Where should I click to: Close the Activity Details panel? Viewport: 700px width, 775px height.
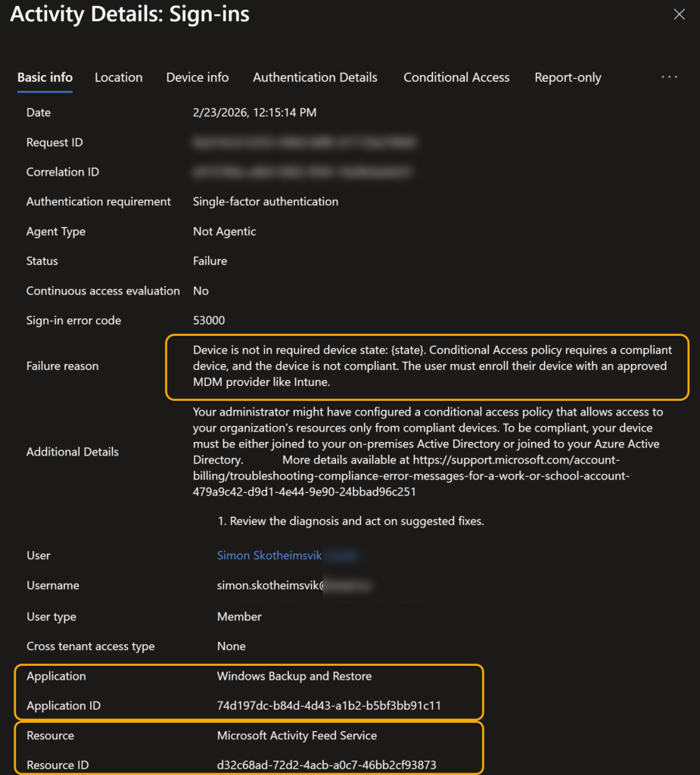tap(679, 14)
